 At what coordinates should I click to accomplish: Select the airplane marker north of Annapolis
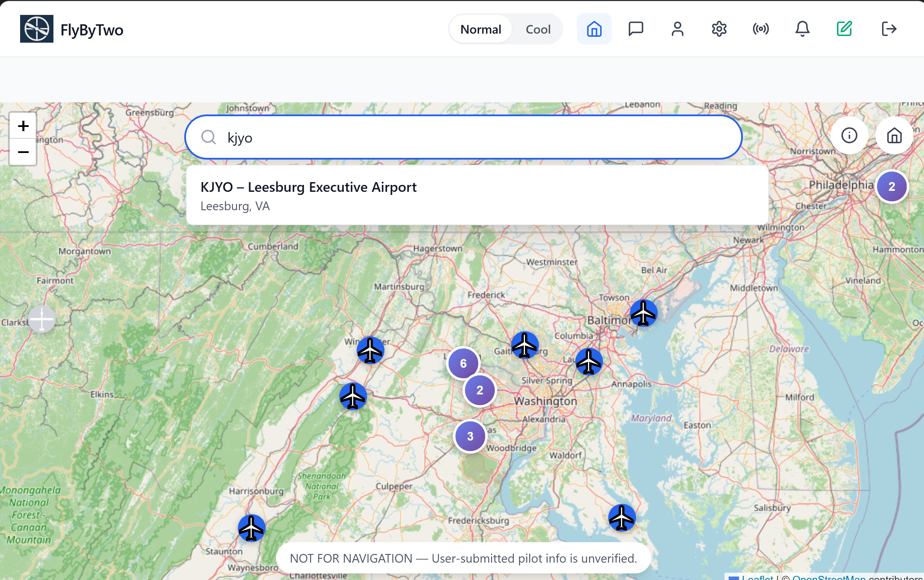(588, 361)
